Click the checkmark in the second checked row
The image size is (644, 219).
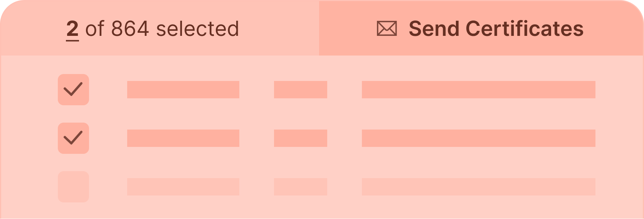tap(73, 138)
